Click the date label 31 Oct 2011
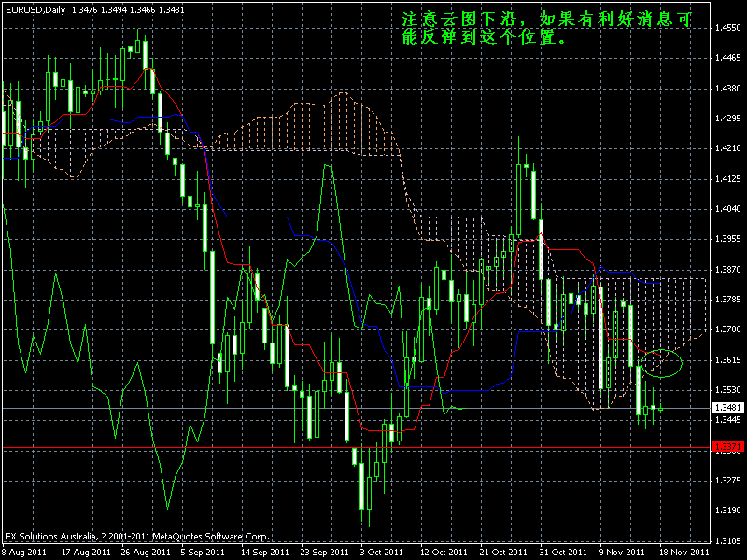This screenshot has height=560, width=747. 563,553
